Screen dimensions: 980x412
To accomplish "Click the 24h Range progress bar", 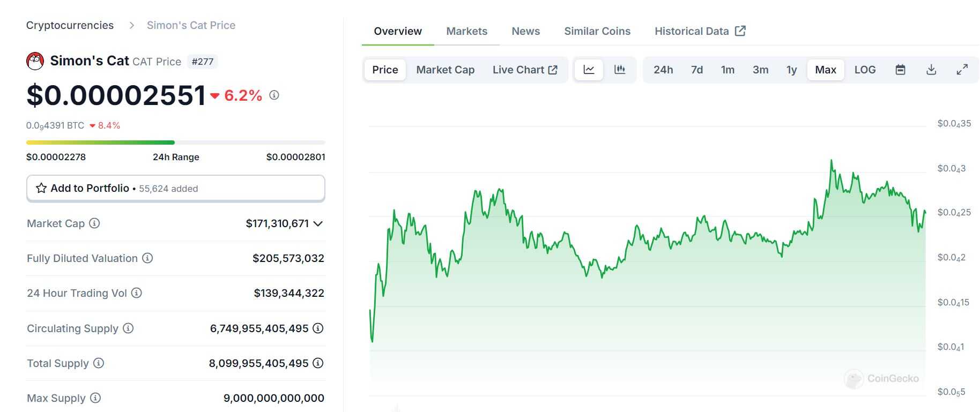I will coord(176,143).
